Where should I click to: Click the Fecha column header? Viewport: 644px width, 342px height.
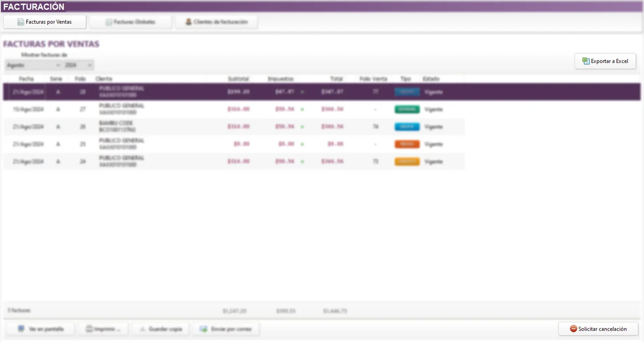(x=26, y=79)
